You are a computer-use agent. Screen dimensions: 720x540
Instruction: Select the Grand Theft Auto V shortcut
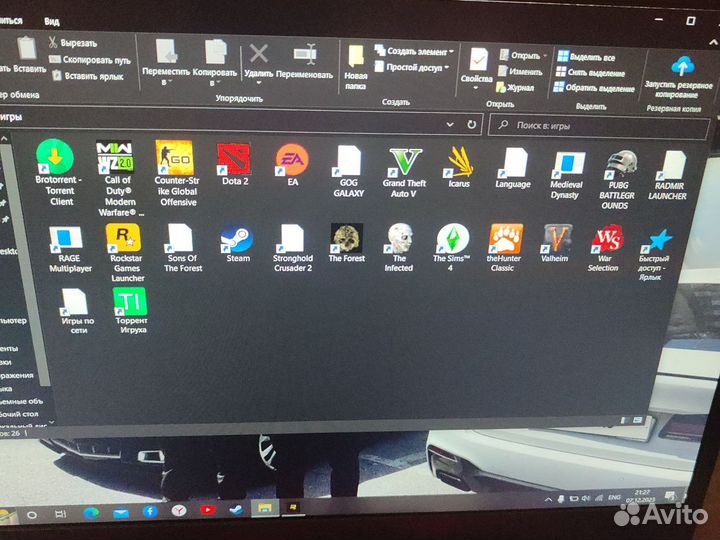click(x=404, y=173)
